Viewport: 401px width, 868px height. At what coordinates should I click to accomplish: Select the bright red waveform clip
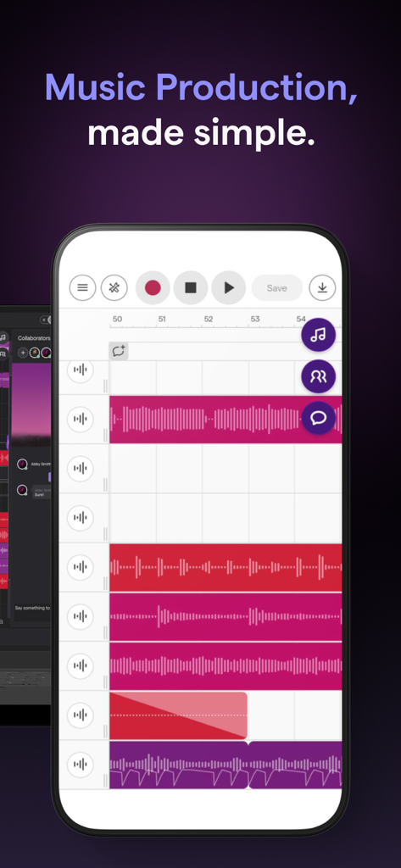[226, 567]
